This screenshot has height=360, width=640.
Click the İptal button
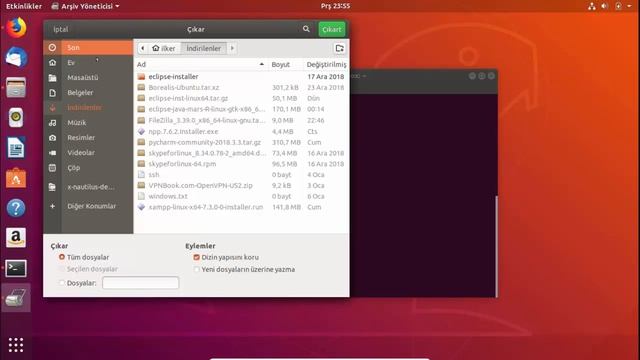click(x=61, y=29)
